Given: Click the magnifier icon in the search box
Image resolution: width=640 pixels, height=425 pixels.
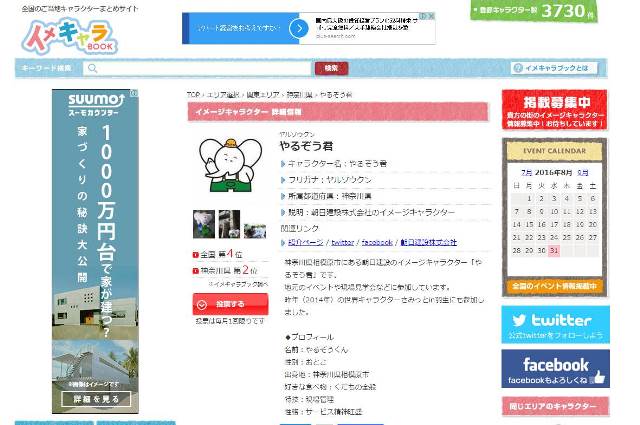Looking at the screenshot, I should (x=93, y=68).
